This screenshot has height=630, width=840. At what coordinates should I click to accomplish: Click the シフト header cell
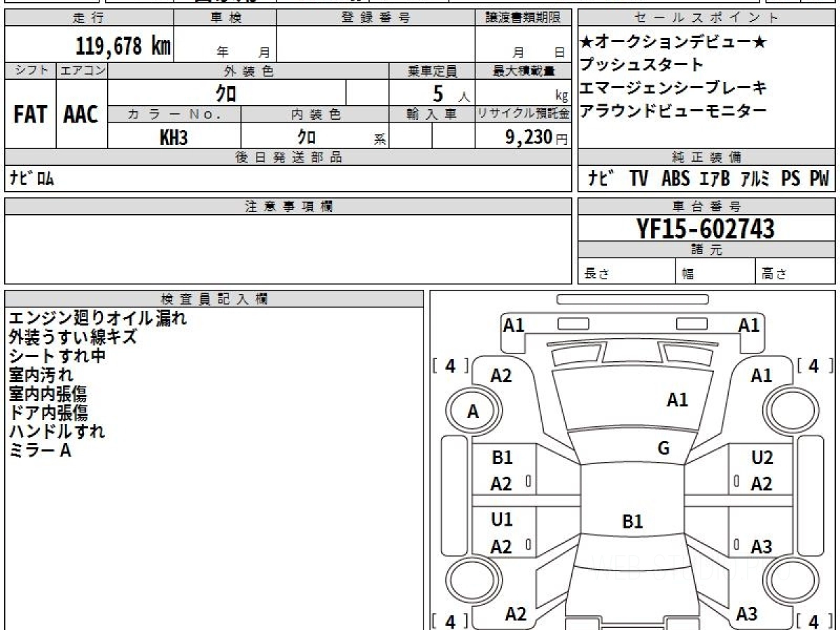click(x=30, y=71)
